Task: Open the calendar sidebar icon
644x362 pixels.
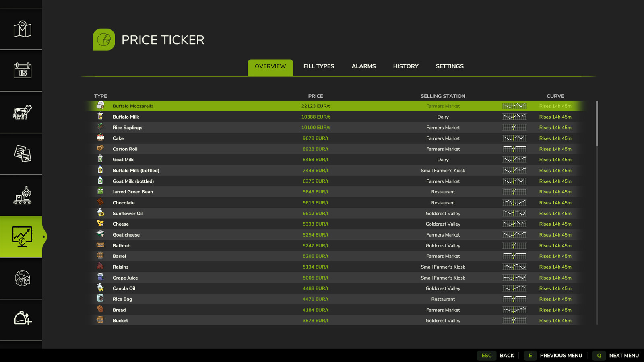Action: 22,70
